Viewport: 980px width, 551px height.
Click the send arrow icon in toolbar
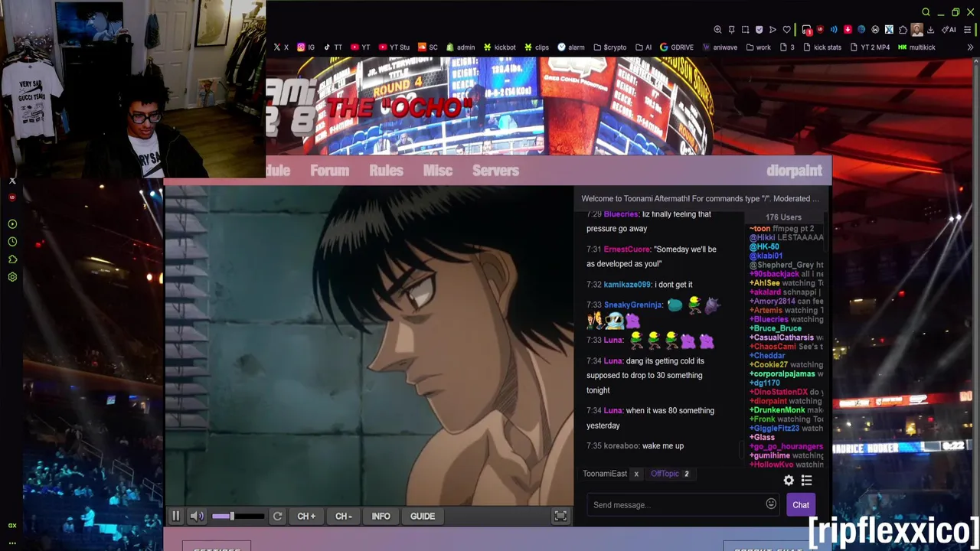coord(773,30)
